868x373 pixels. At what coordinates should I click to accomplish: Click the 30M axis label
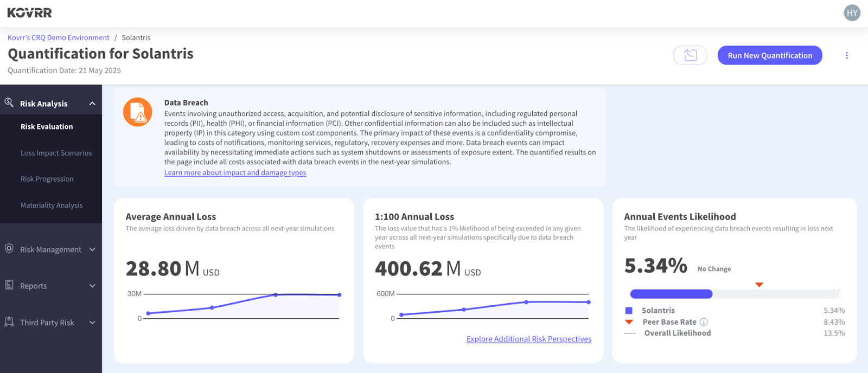[134, 294]
